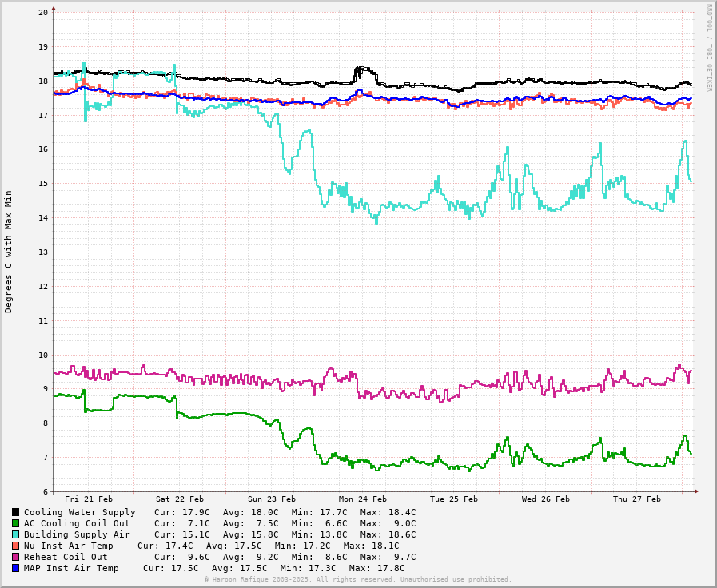Click the black Cooling Water Supply legend swatch

(x=15, y=512)
